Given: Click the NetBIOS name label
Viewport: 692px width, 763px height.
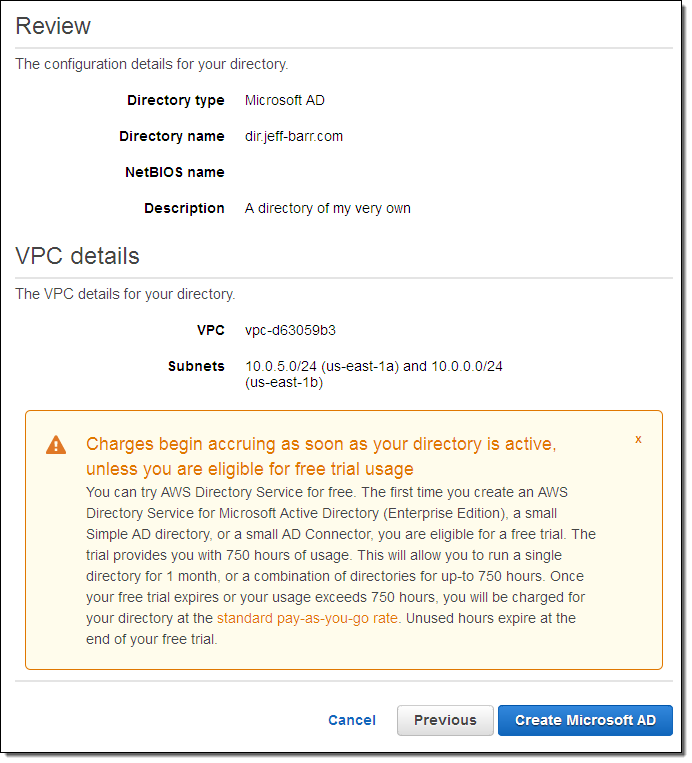Looking at the screenshot, I should (x=174, y=172).
